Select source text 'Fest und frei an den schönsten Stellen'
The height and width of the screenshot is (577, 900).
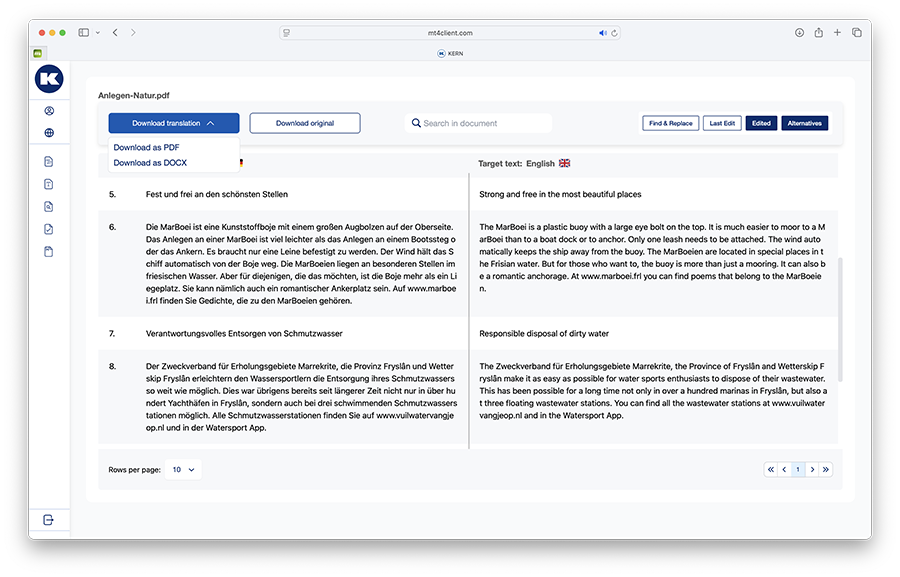217,194
